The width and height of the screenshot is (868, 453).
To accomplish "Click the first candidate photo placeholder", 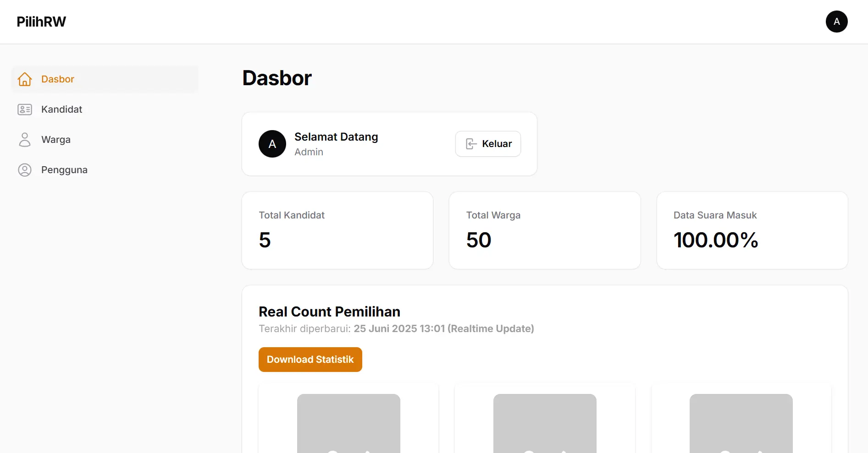I will 348,424.
